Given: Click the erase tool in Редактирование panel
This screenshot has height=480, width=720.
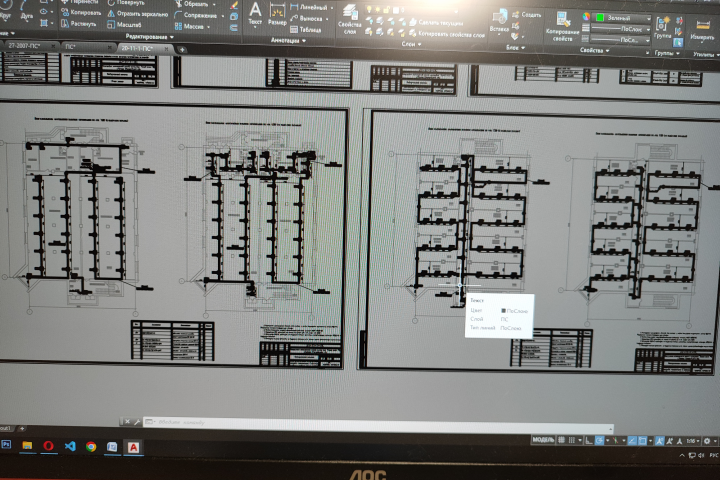Looking at the screenshot, I should click(234, 6).
